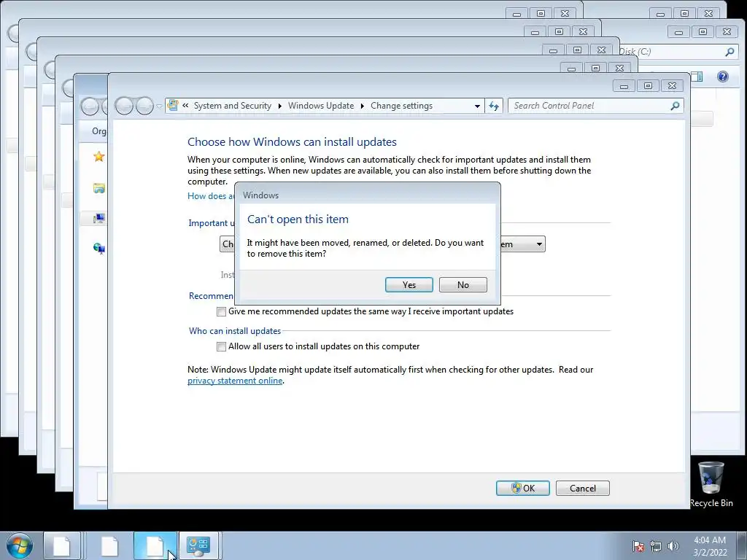The image size is (747, 560).
Task: Click the network tray icon
Action: [x=656, y=546]
